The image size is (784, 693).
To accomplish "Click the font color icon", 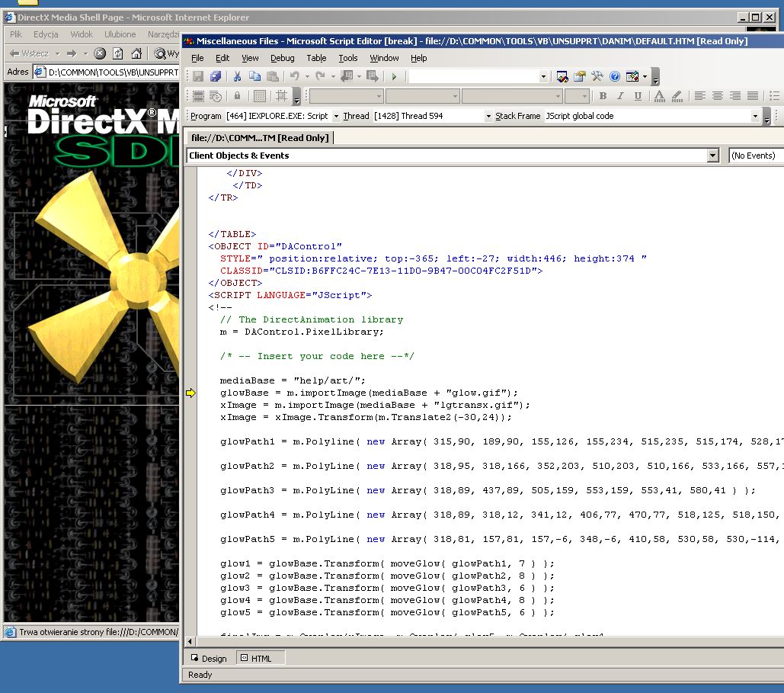I will point(658,96).
